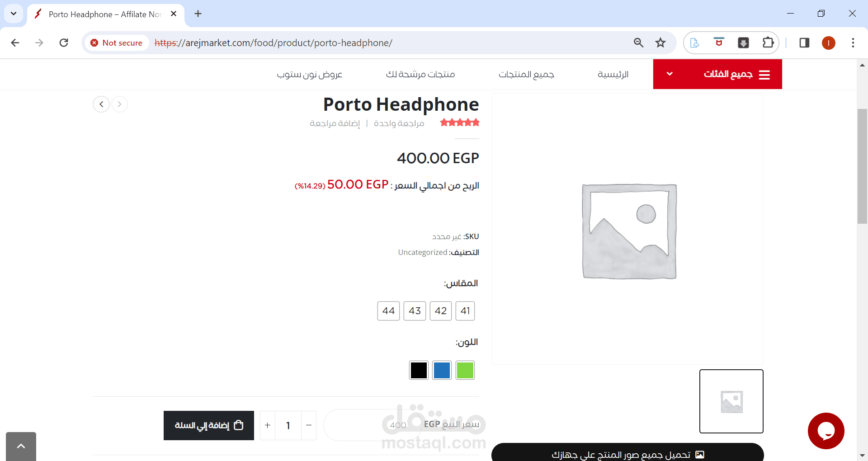Reload the current page

tap(64, 43)
